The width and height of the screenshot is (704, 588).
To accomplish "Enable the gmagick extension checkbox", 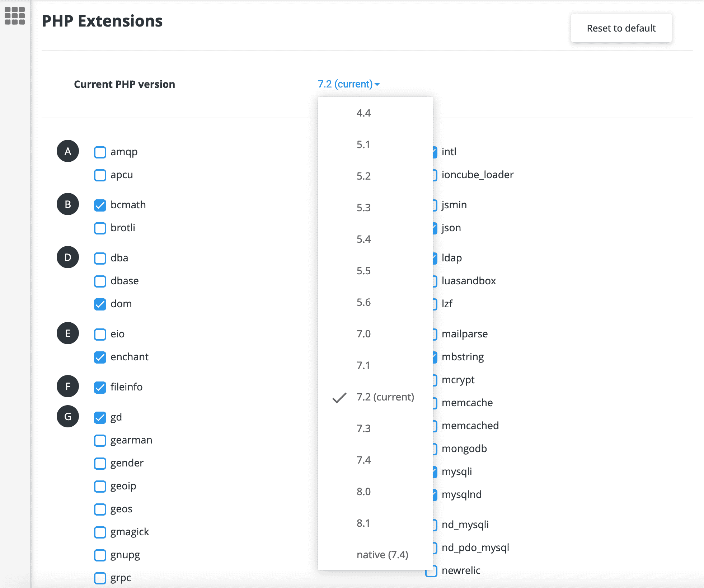I will (100, 532).
